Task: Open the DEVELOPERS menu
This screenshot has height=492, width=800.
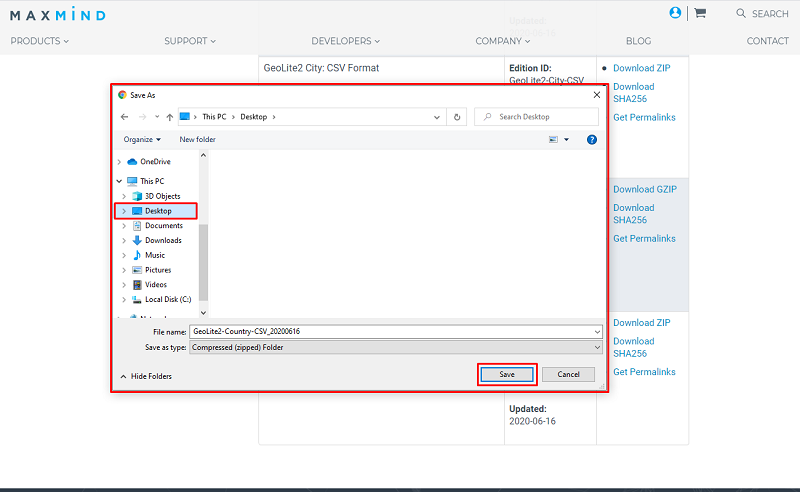Action: [x=345, y=41]
